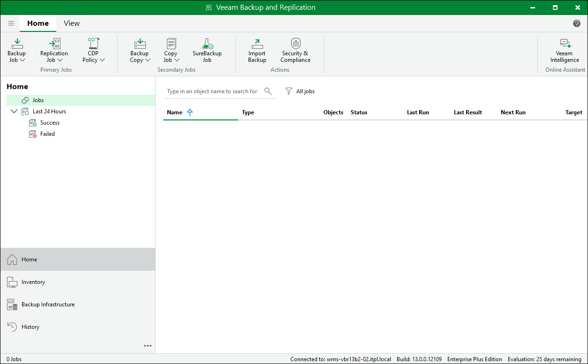Image resolution: width=588 pixels, height=364 pixels.
Task: Expand the Backup Copy dropdown arrow
Action: (x=148, y=60)
